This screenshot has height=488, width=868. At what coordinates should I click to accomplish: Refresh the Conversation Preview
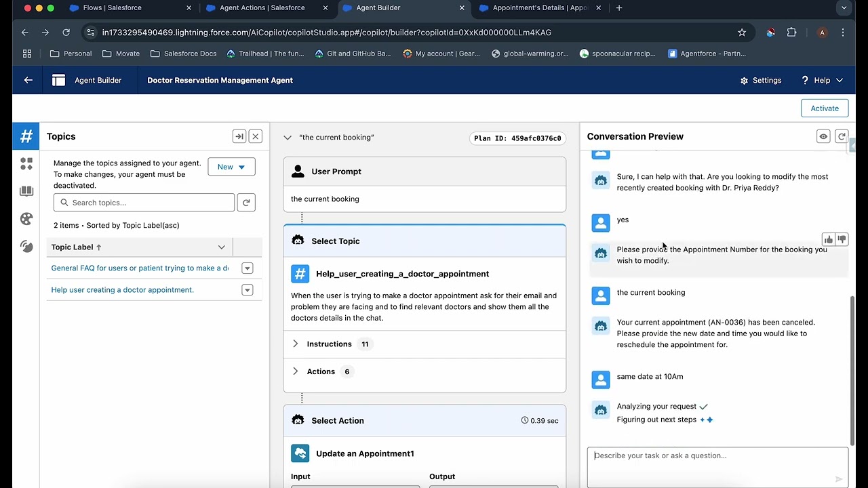click(x=842, y=136)
